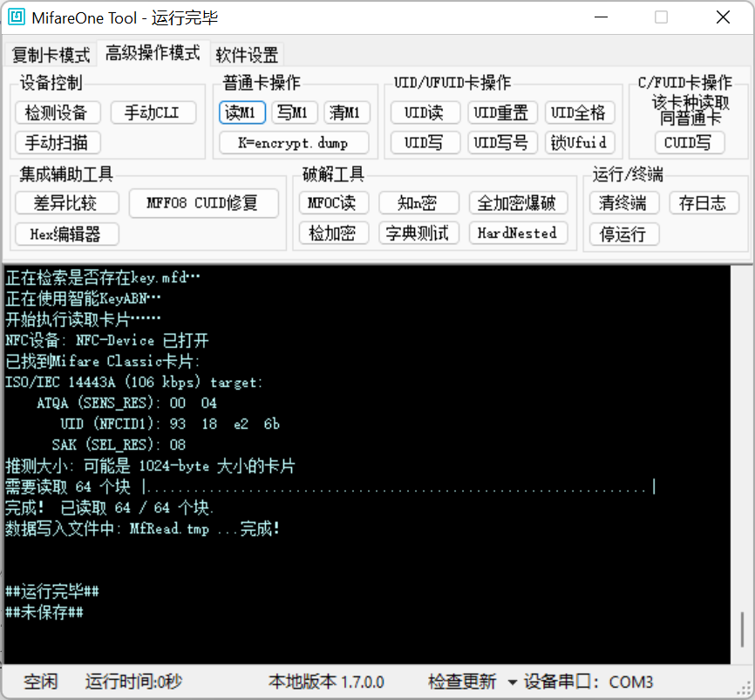This screenshot has height=700, width=755.
Task: Click the 检加密 button
Action: [x=333, y=233]
